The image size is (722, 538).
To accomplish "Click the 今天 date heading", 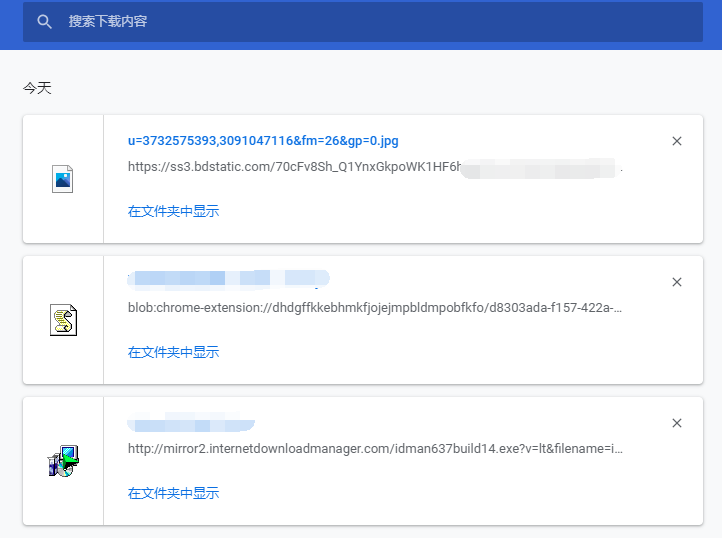I will [37, 88].
